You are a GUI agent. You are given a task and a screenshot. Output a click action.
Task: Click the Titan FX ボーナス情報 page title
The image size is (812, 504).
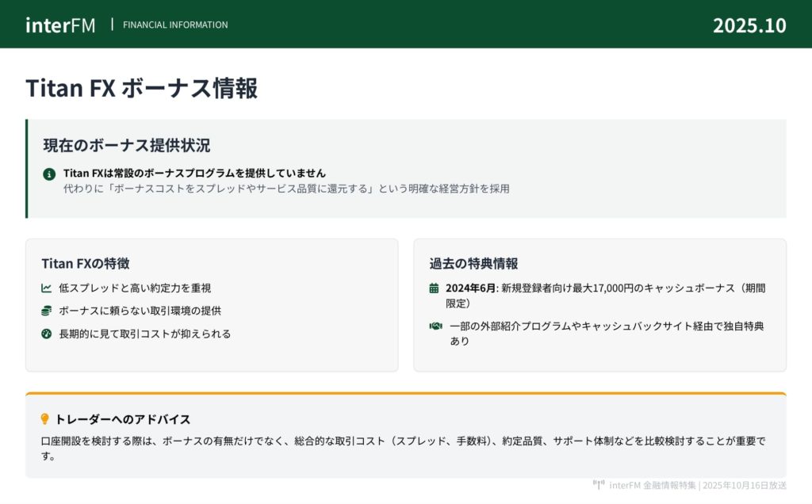pos(142,88)
